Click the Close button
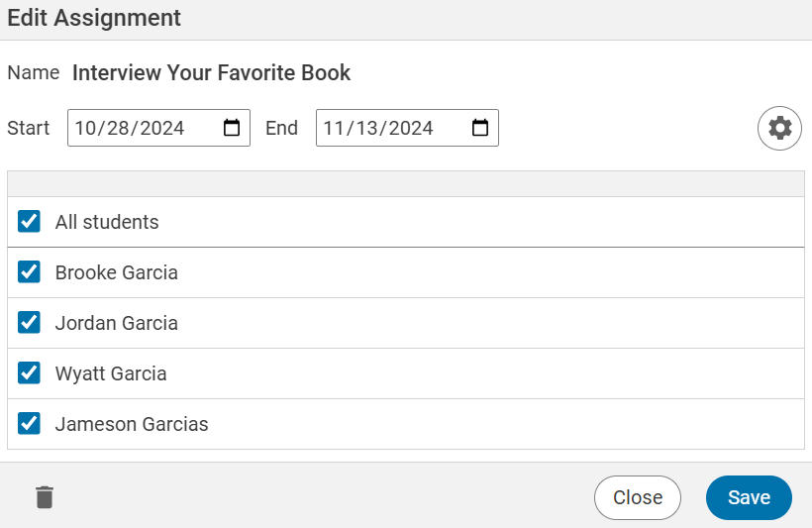812x528 pixels. coord(637,497)
